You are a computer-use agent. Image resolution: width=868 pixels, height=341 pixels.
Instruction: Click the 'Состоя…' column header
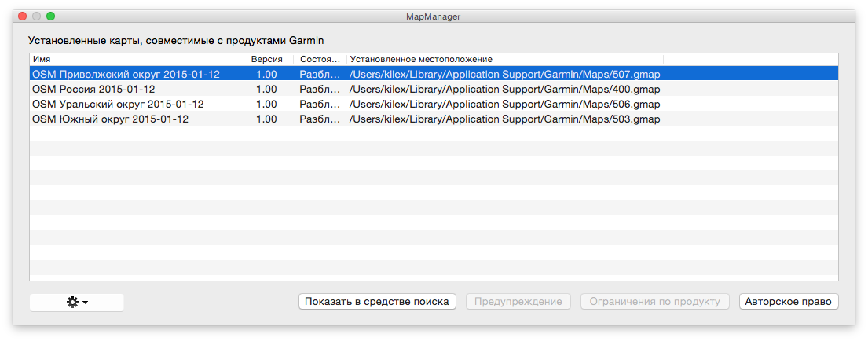tap(320, 59)
